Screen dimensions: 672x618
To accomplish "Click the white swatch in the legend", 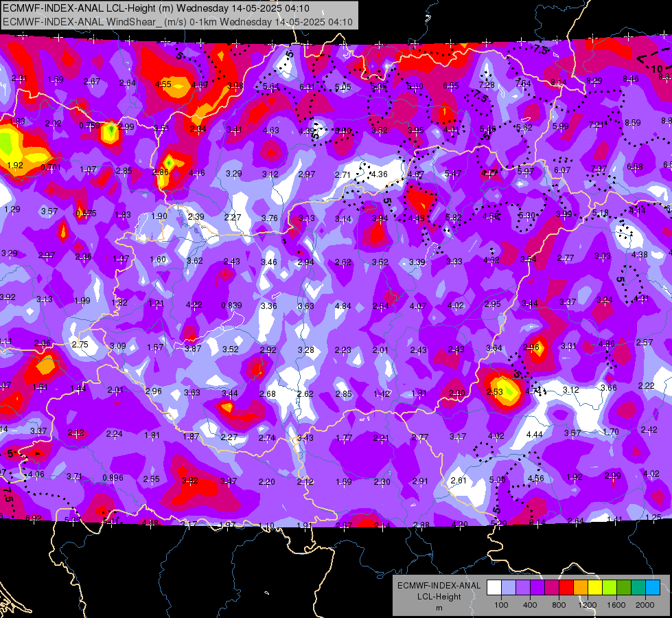I will pos(494,588).
